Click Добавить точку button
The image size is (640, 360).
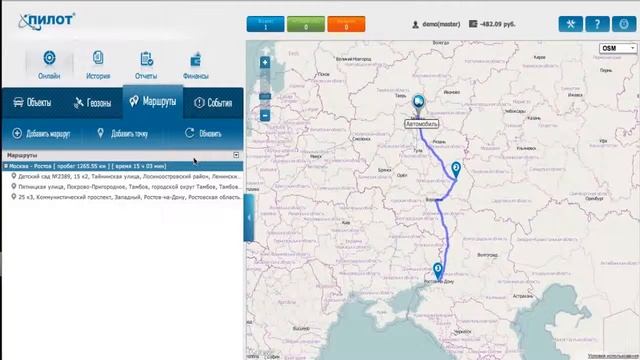pos(122,133)
